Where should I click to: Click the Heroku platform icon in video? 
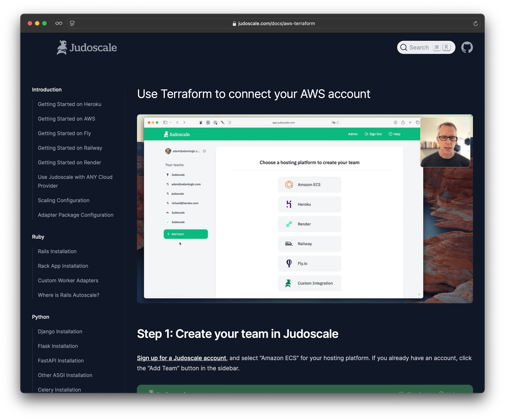pyautogui.click(x=289, y=204)
